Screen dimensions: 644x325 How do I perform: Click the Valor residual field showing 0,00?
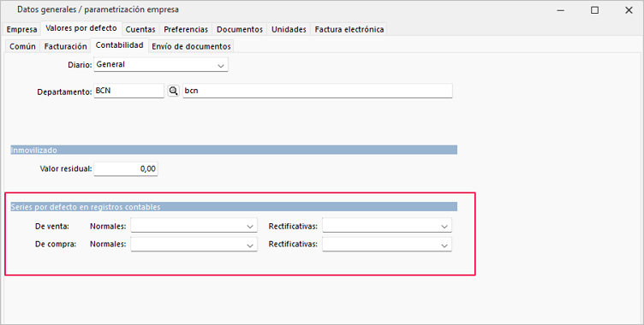[x=126, y=168]
